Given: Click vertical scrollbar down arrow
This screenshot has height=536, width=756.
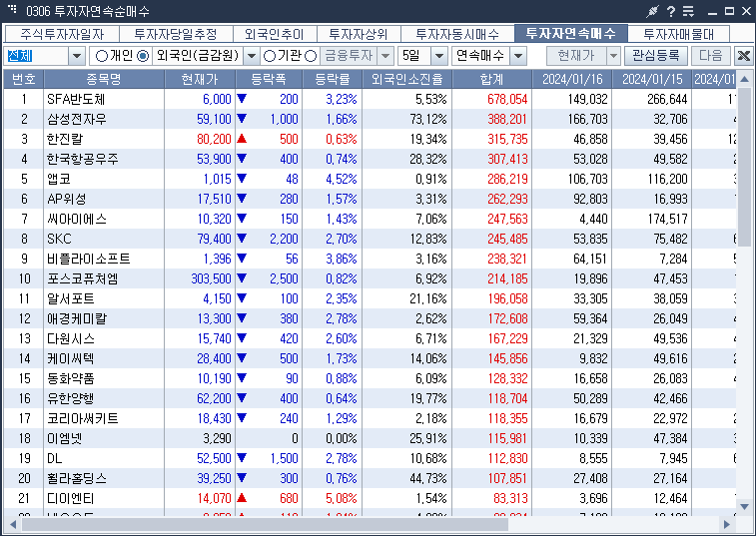Looking at the screenshot, I should 744,506.
